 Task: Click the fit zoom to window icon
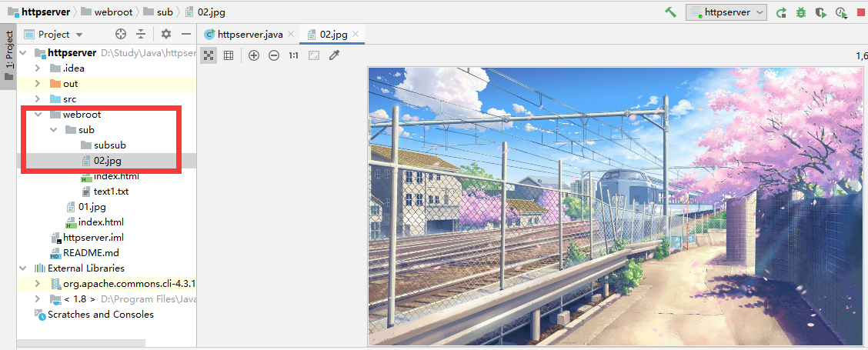(x=314, y=55)
